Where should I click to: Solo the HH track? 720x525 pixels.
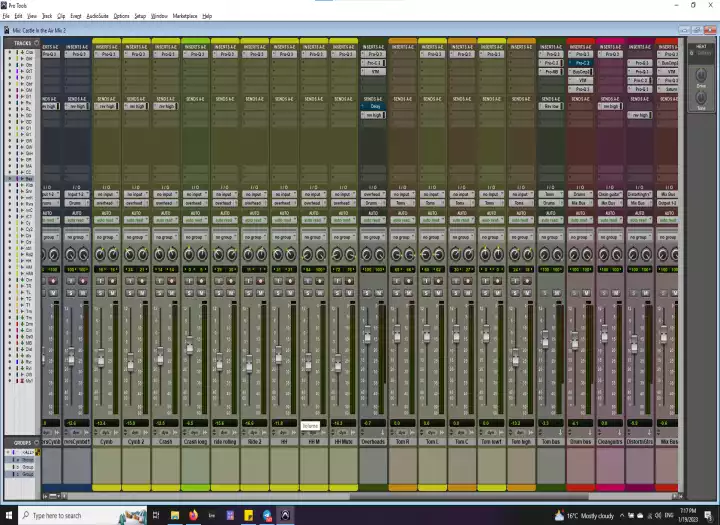[278, 293]
